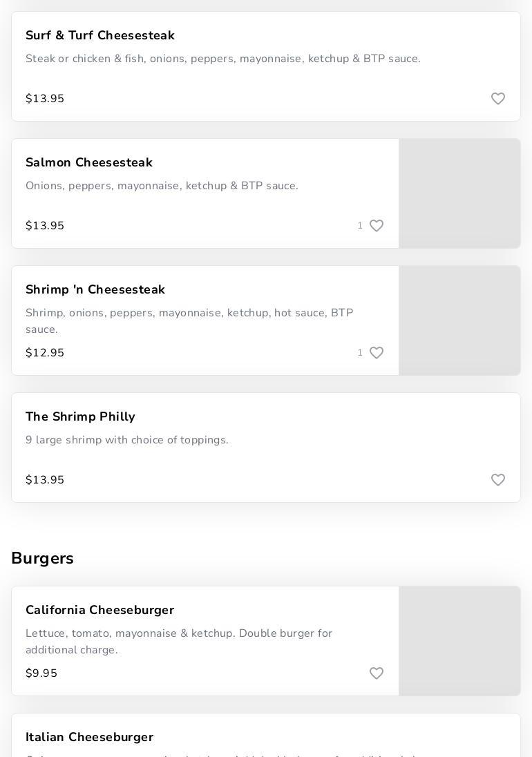This screenshot has width=532, height=757.
Task: Open the Italian Cheeseburger item
Action: [x=90, y=737]
